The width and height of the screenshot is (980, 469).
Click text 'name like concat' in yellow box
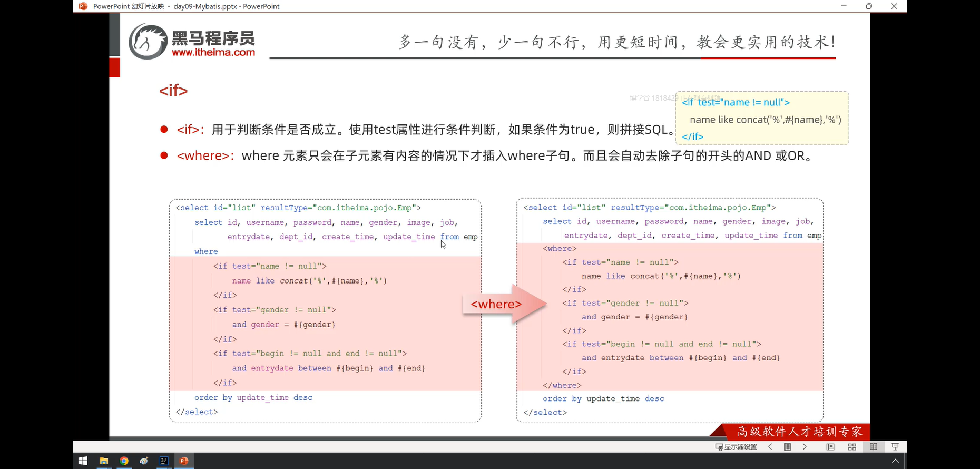click(765, 120)
